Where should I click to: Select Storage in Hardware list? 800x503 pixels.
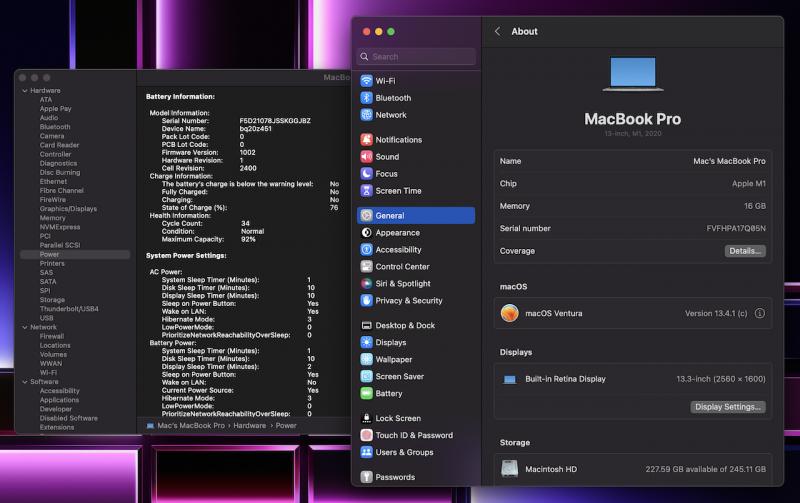tap(52, 299)
